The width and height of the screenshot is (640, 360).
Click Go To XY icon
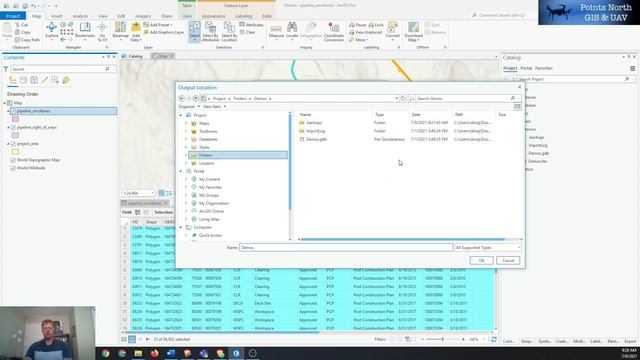click(102, 31)
